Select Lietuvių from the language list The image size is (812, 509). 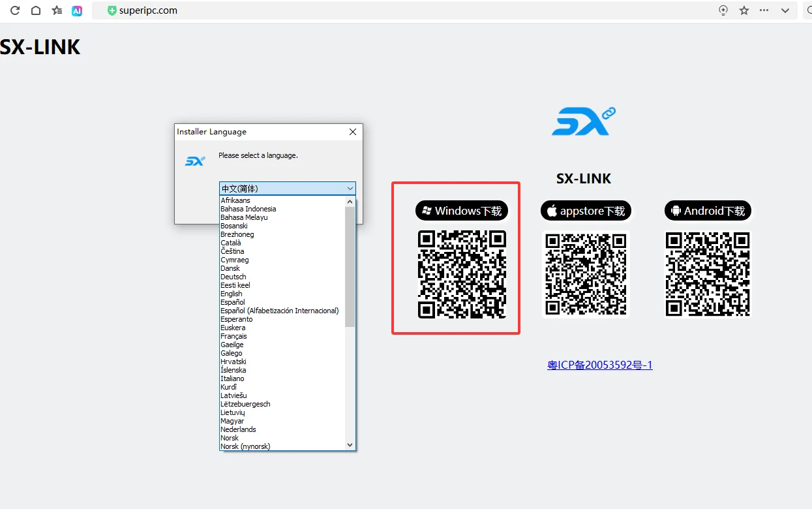coord(282,412)
